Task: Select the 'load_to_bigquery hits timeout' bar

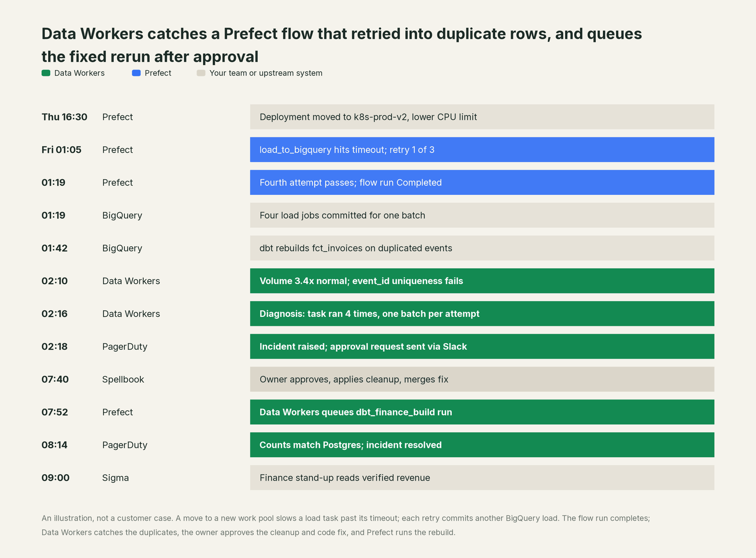Action: tap(482, 149)
